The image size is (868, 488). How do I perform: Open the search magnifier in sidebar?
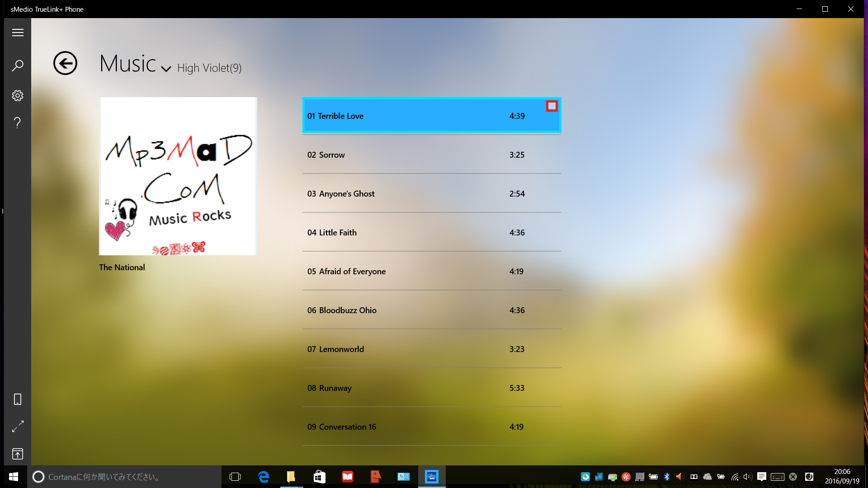pyautogui.click(x=18, y=66)
